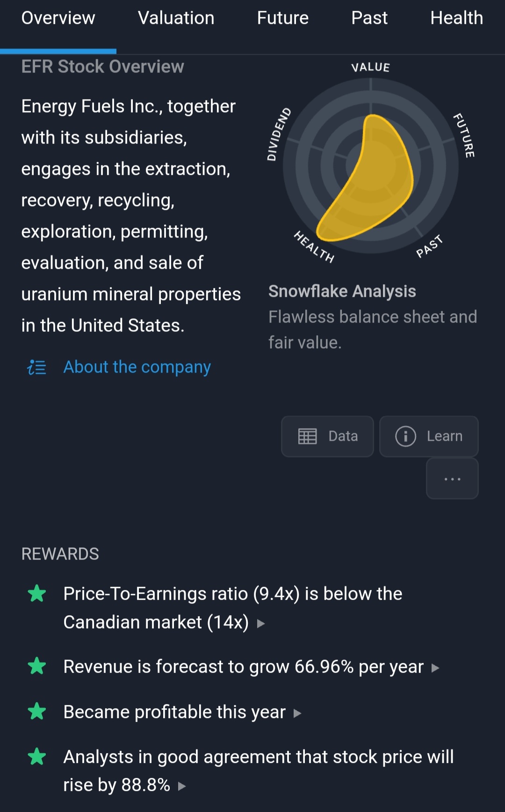
Task: Click the green star beside Price-To-Earnings ratio
Action: tap(37, 594)
